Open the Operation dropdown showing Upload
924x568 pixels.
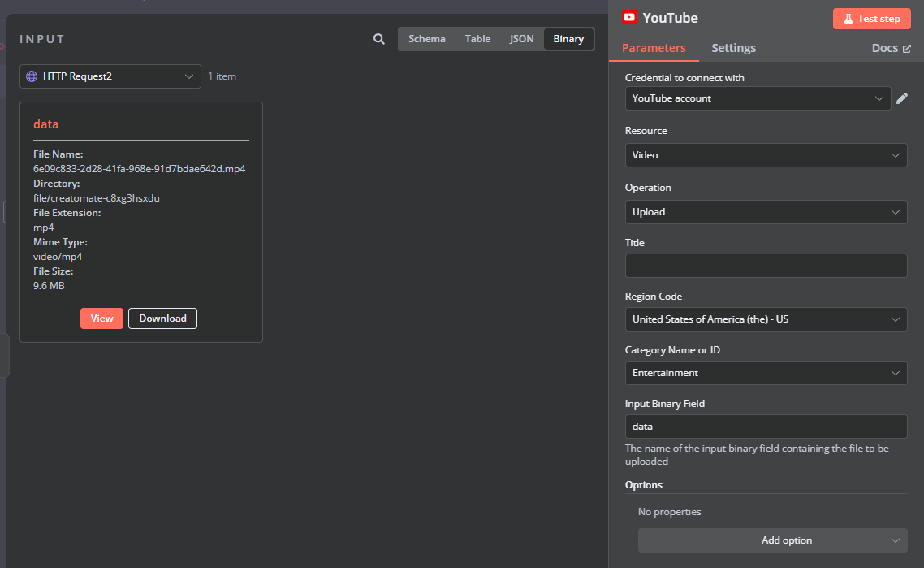(766, 212)
